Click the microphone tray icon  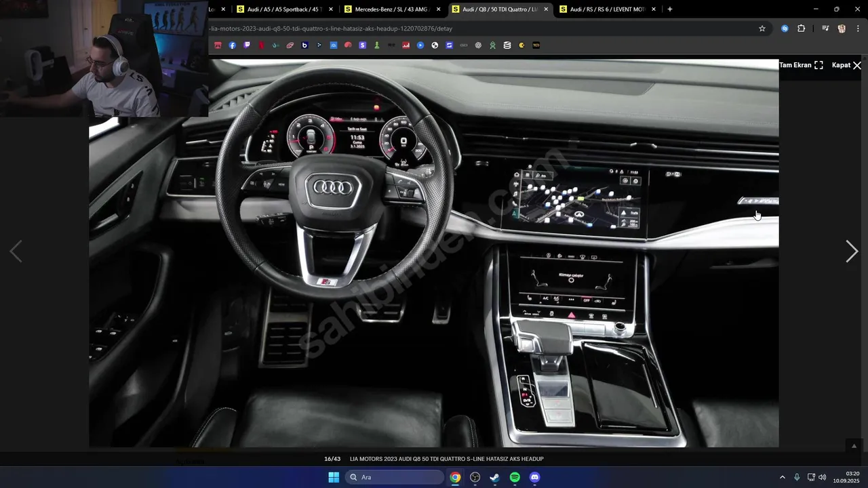click(797, 477)
